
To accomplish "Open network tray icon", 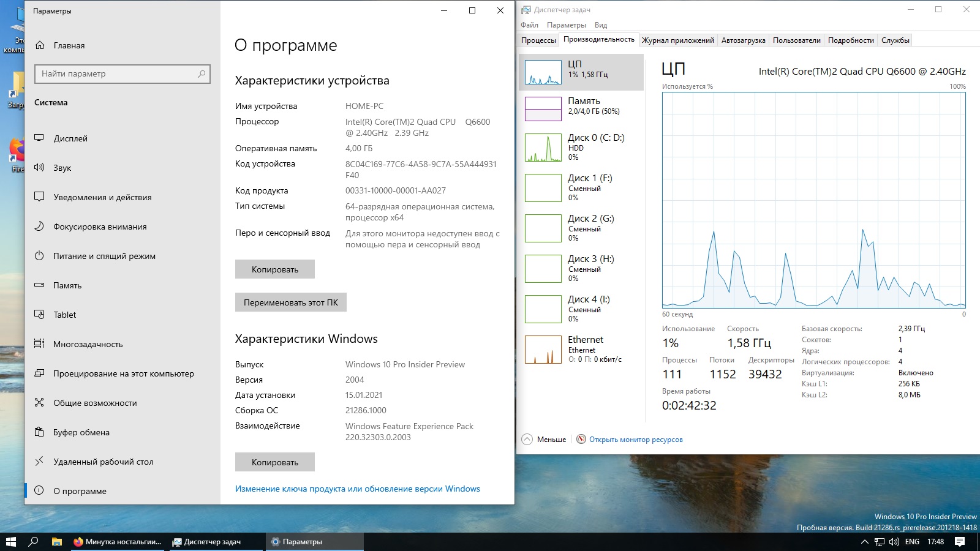I will point(880,542).
